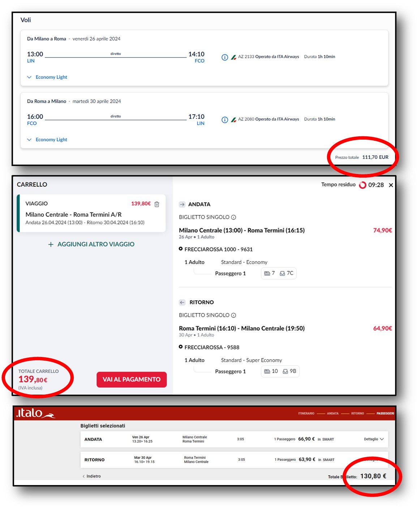The height and width of the screenshot is (510, 420).
Task: Click the 66,90 € Italo fare
Action: [307, 439]
